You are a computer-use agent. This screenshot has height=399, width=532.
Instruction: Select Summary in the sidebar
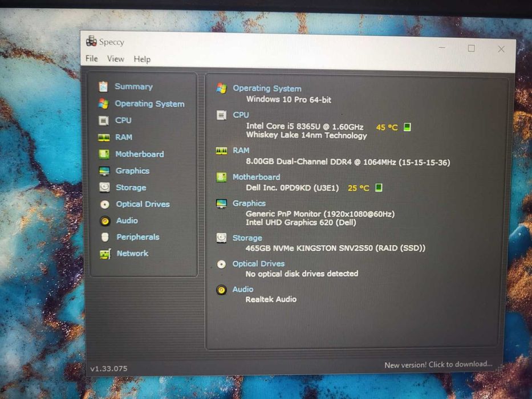(133, 87)
